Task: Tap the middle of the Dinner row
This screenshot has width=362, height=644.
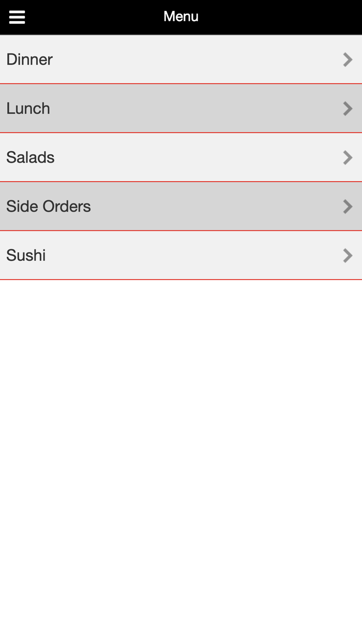Action: tap(181, 60)
